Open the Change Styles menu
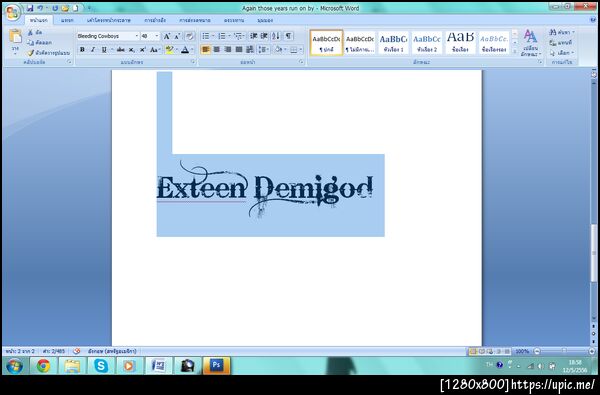 click(x=530, y=43)
